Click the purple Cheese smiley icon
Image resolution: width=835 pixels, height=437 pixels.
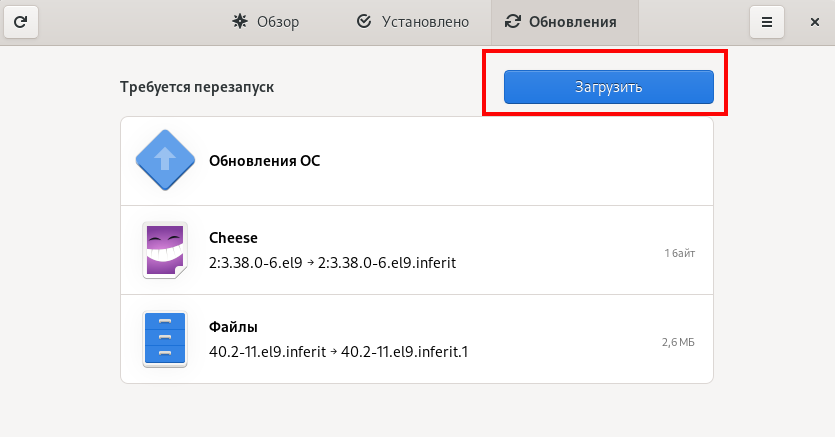164,250
